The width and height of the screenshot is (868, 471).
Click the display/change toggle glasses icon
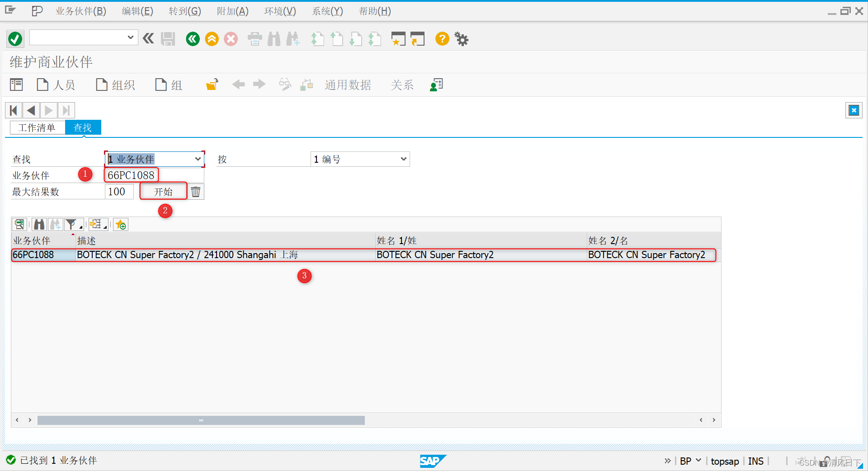coord(285,85)
